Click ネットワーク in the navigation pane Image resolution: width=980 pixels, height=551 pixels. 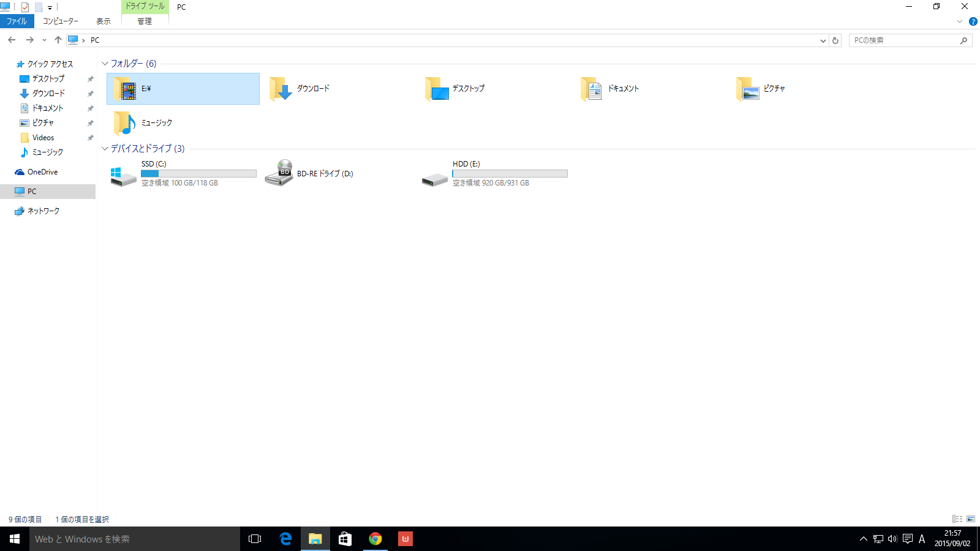[43, 211]
